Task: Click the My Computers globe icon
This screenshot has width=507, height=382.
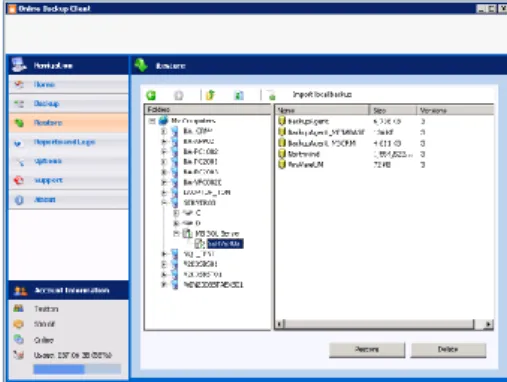Action: click(x=163, y=120)
